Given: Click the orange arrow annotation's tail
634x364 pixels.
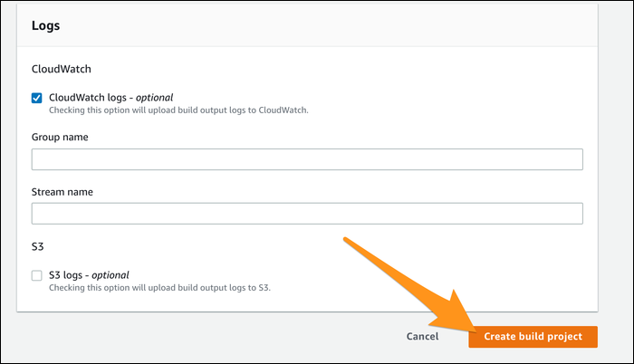Looking at the screenshot, I should [349, 243].
